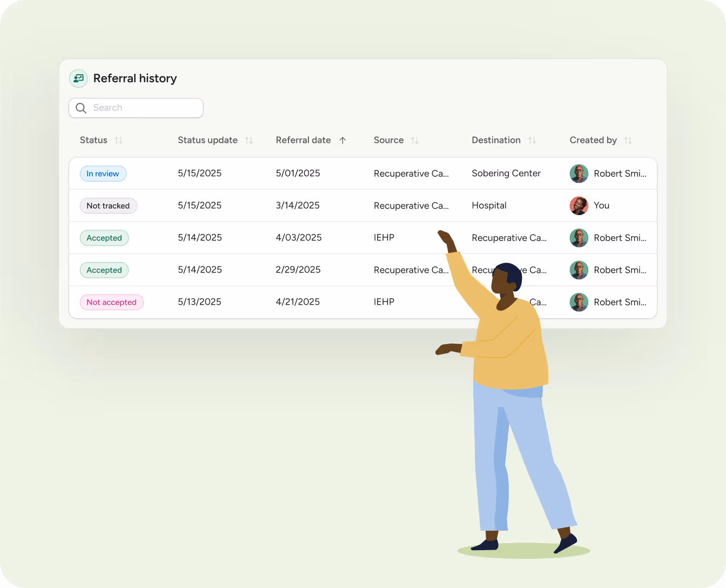726x588 pixels.
Task: Toggle sorting on the Status update column
Action: point(249,140)
